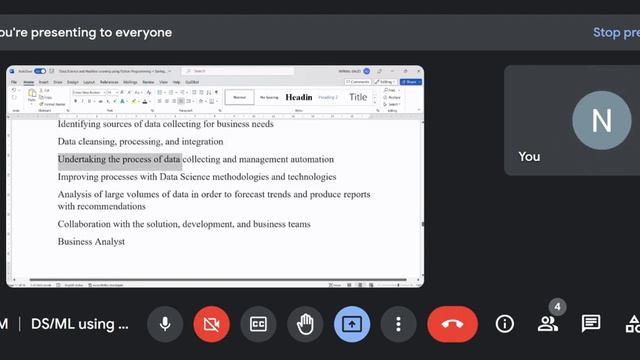Image resolution: width=640 pixels, height=360 pixels.
Task: Toggle underline formatting
Action: coord(89,101)
